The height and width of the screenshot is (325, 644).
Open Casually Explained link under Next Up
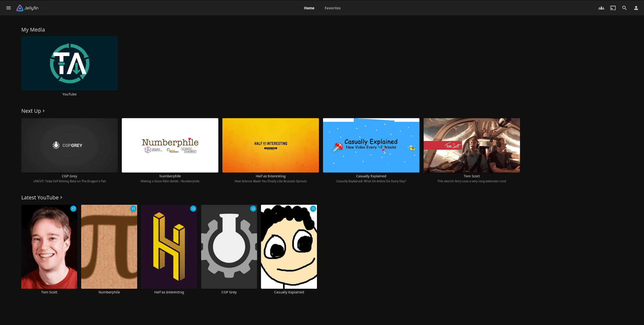pos(371,176)
